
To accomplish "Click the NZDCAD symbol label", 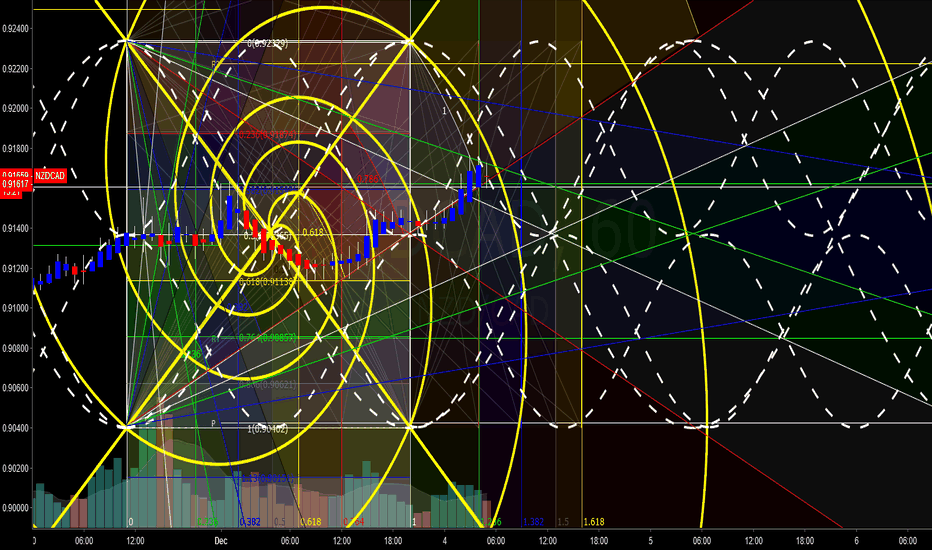I will (50, 176).
